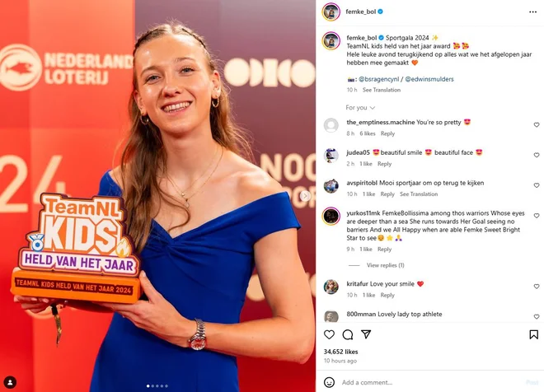The image size is (544, 392).
Task: Reply to judea05's comment
Action: point(384,164)
